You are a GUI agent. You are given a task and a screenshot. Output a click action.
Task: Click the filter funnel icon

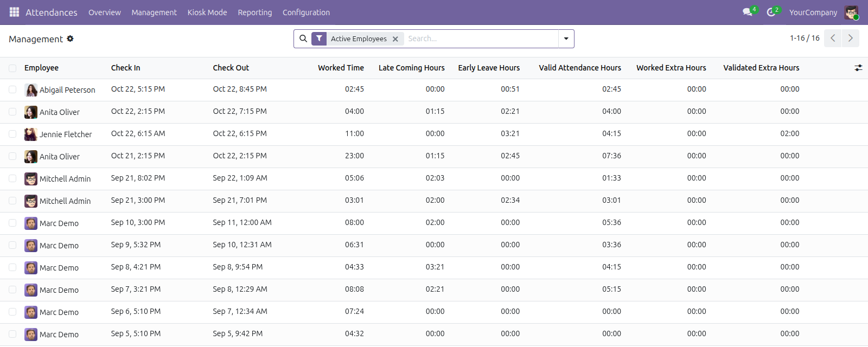[x=320, y=38]
